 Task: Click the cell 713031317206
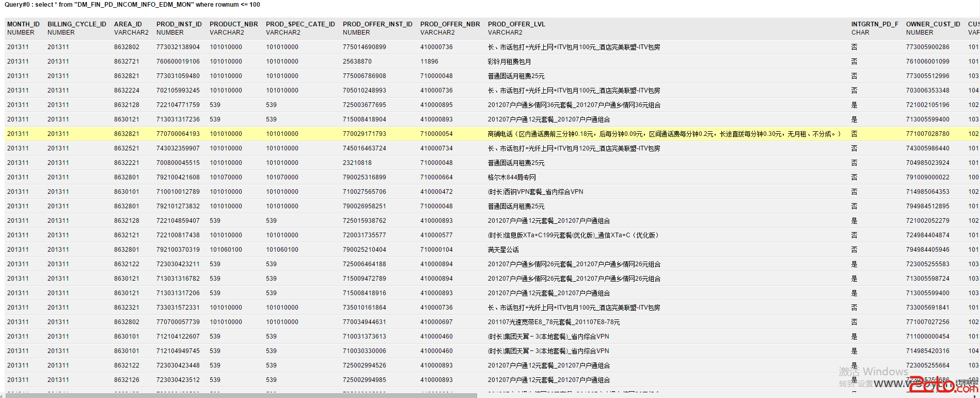(x=178, y=293)
